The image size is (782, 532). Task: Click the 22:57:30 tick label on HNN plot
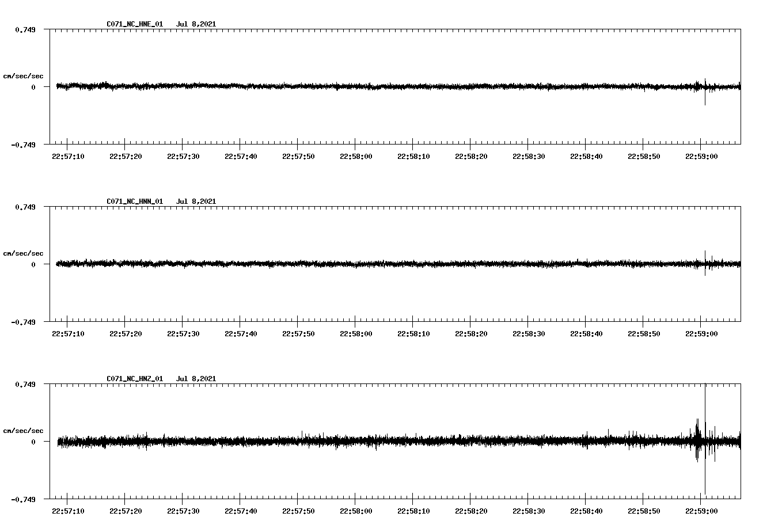click(x=183, y=333)
